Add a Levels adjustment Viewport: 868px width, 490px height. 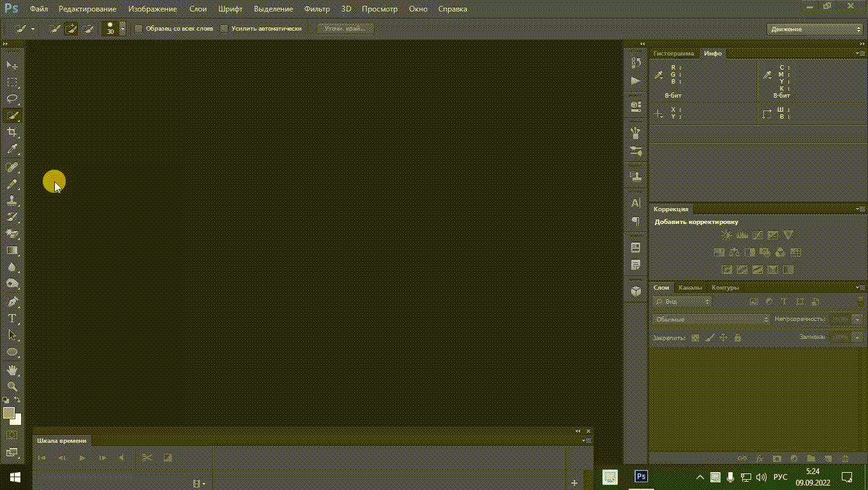[x=742, y=235]
